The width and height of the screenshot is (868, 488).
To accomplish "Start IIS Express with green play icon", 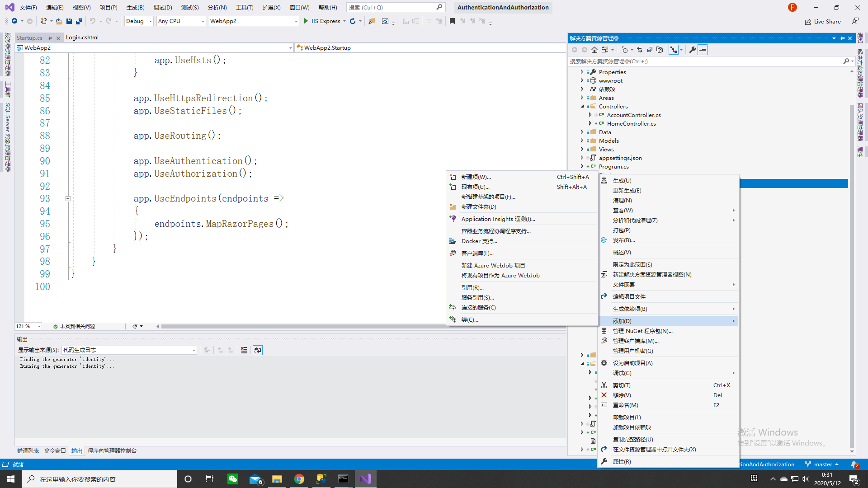I will coord(306,21).
